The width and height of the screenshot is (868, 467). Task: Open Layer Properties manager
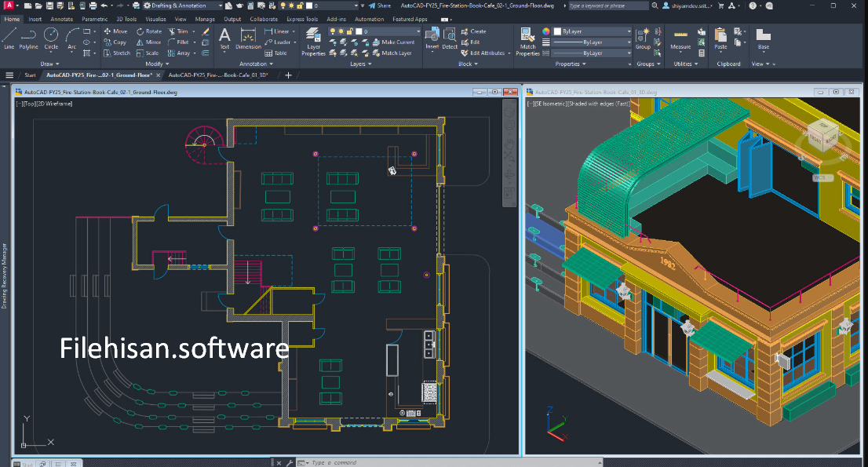coord(313,42)
